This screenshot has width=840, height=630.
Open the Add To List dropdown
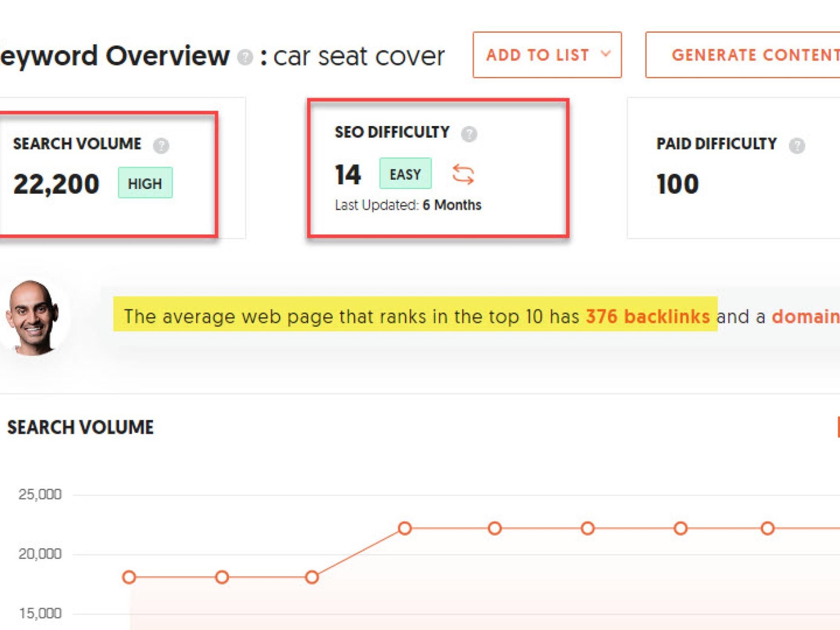pyautogui.click(x=547, y=55)
